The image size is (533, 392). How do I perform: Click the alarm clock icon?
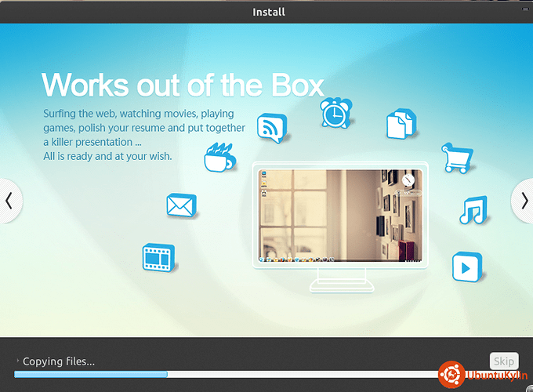point(335,114)
